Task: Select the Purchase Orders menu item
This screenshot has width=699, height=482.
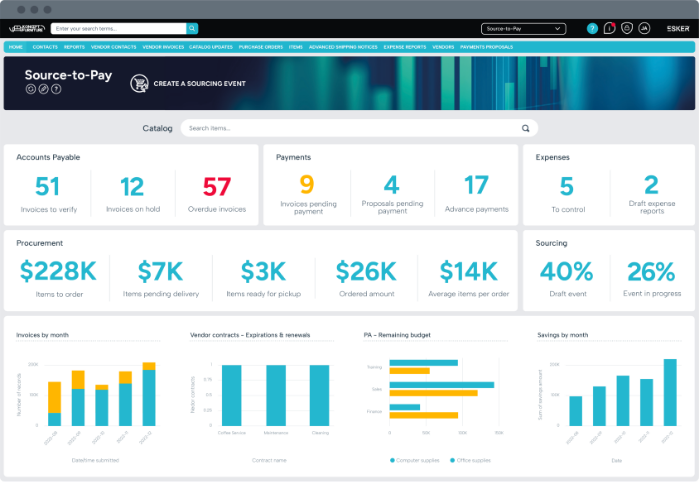Action: [259, 47]
